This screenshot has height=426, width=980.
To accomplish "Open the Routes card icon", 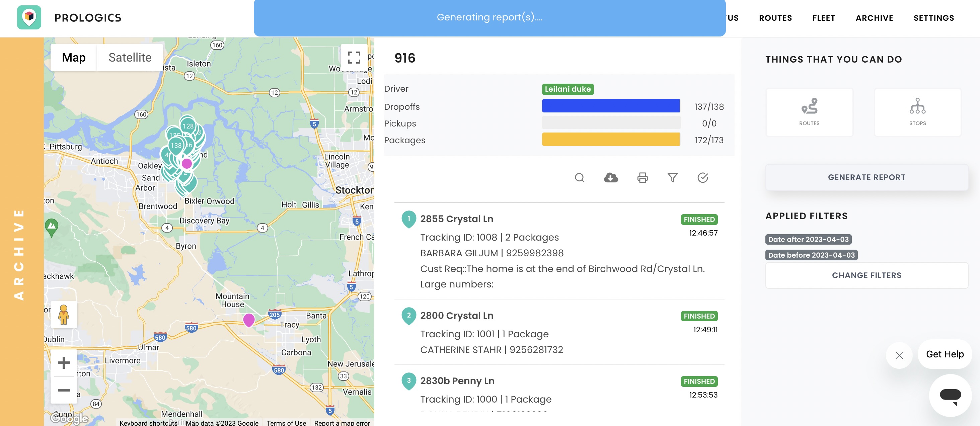I will click(x=809, y=112).
